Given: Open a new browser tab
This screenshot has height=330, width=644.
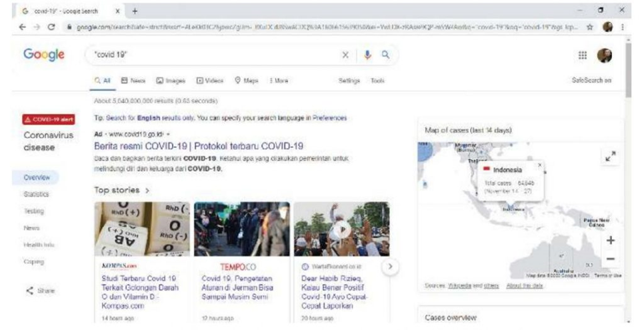Looking at the screenshot, I should coord(135,11).
